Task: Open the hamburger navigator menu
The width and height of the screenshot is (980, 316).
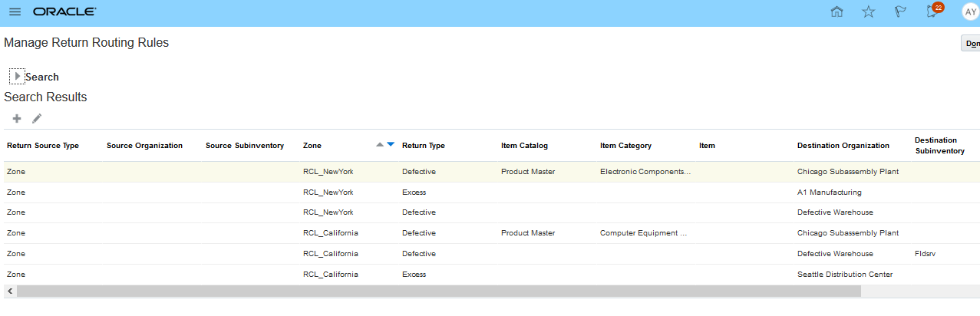Action: [x=15, y=12]
